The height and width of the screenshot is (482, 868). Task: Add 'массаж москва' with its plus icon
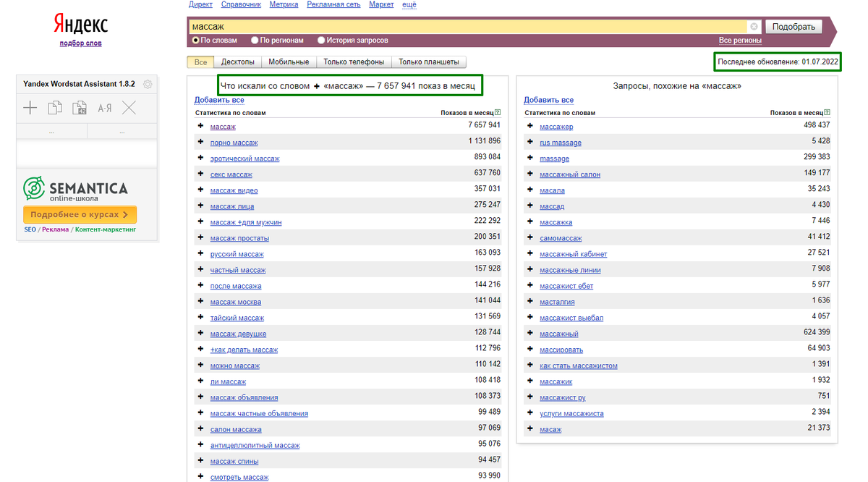click(200, 301)
